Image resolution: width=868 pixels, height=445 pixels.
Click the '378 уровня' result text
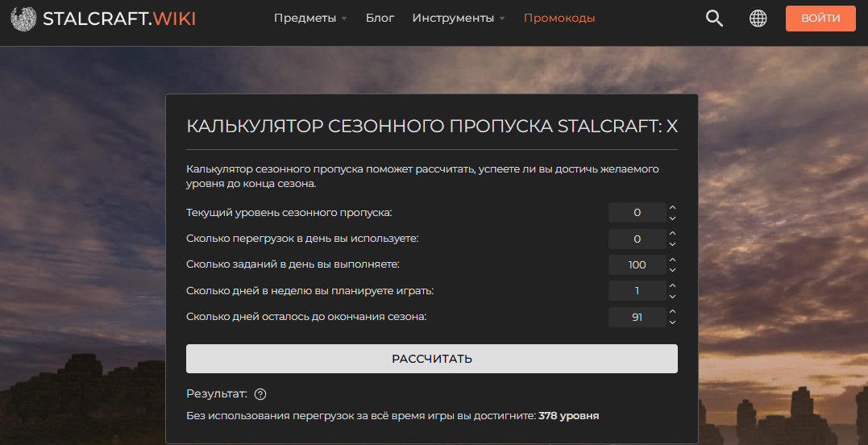click(568, 416)
